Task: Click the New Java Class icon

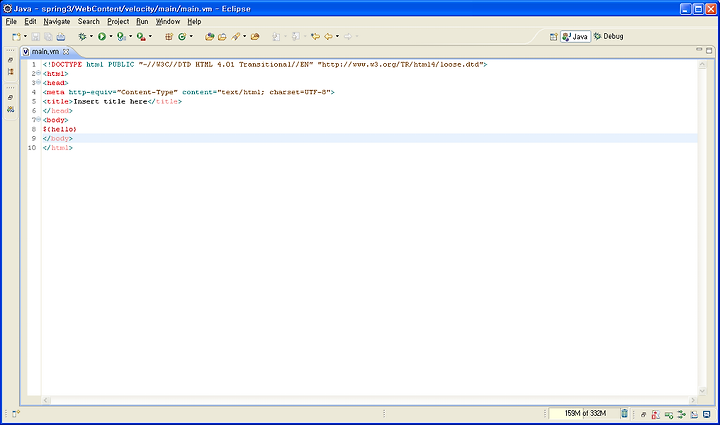Action: pos(182,37)
